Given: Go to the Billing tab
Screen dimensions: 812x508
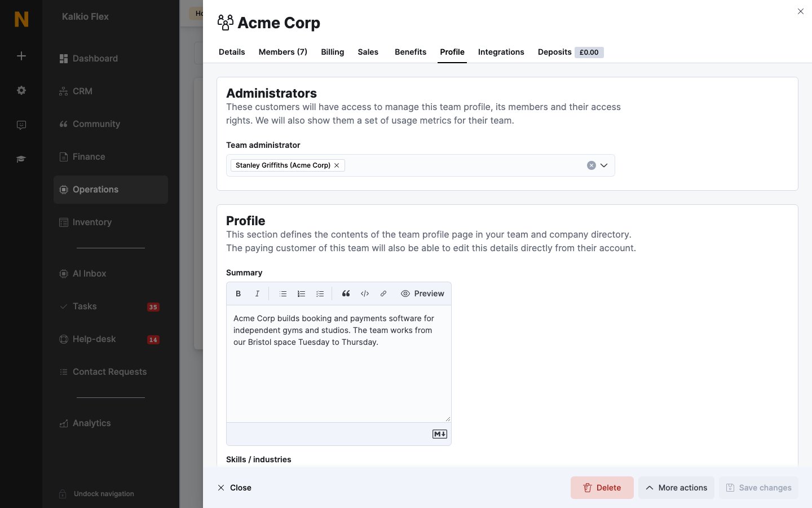Looking at the screenshot, I should click(333, 52).
